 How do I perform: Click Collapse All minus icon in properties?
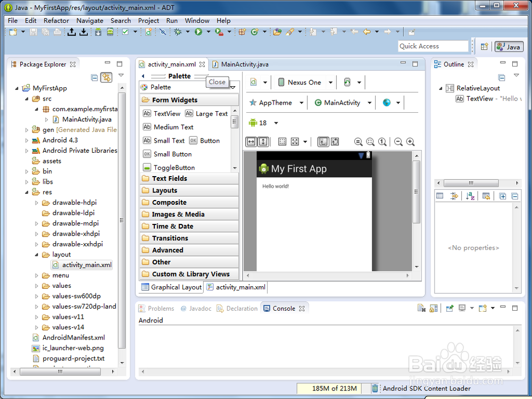pos(514,196)
